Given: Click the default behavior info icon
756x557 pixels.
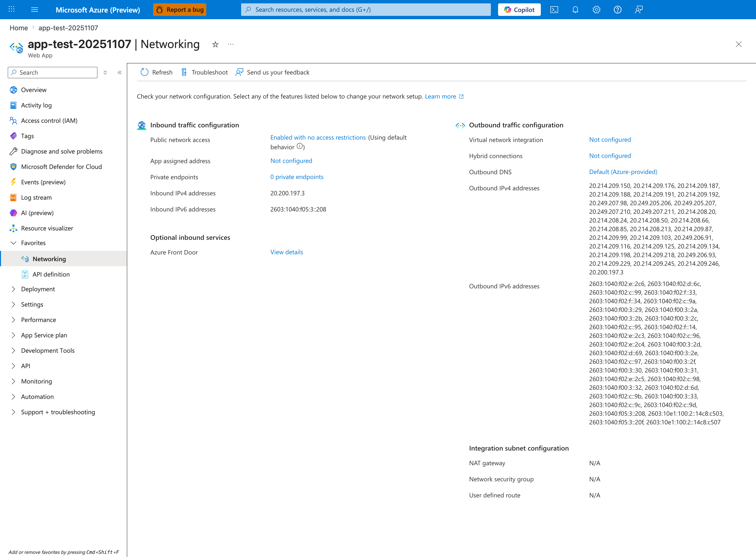Looking at the screenshot, I should tap(299, 146).
